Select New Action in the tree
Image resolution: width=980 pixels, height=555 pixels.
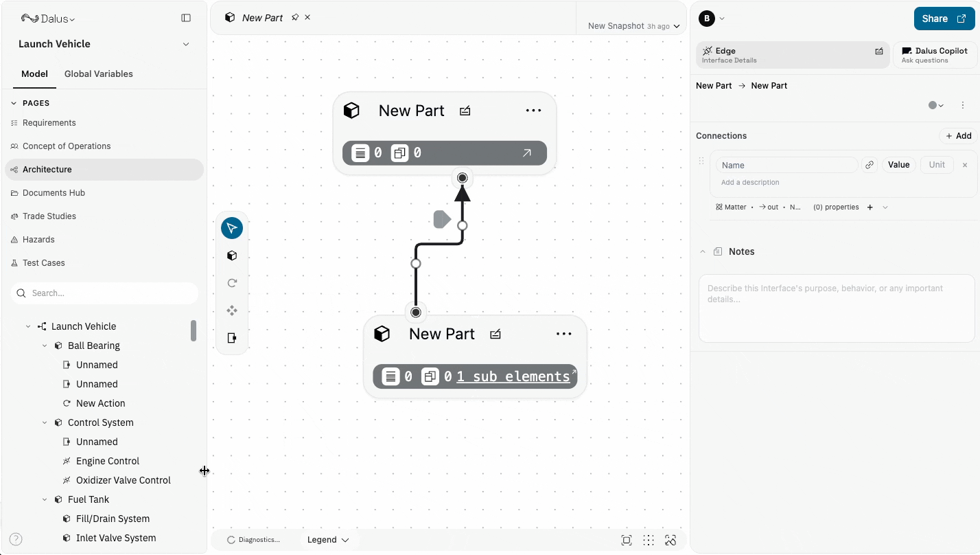point(101,403)
